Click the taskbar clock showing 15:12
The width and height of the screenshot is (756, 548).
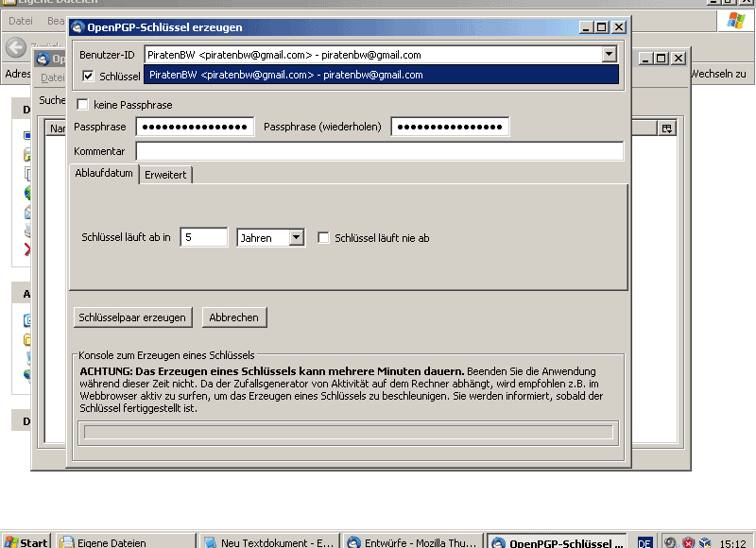pos(733,543)
